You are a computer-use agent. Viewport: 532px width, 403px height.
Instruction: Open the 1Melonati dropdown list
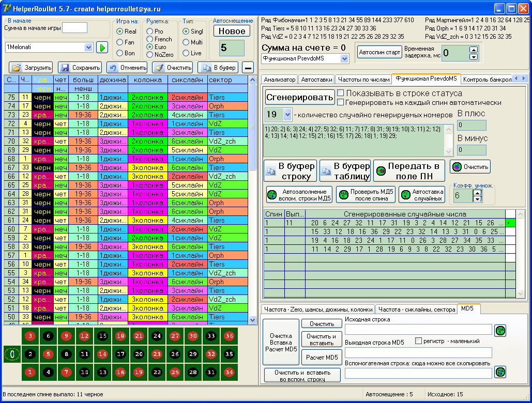pos(87,48)
